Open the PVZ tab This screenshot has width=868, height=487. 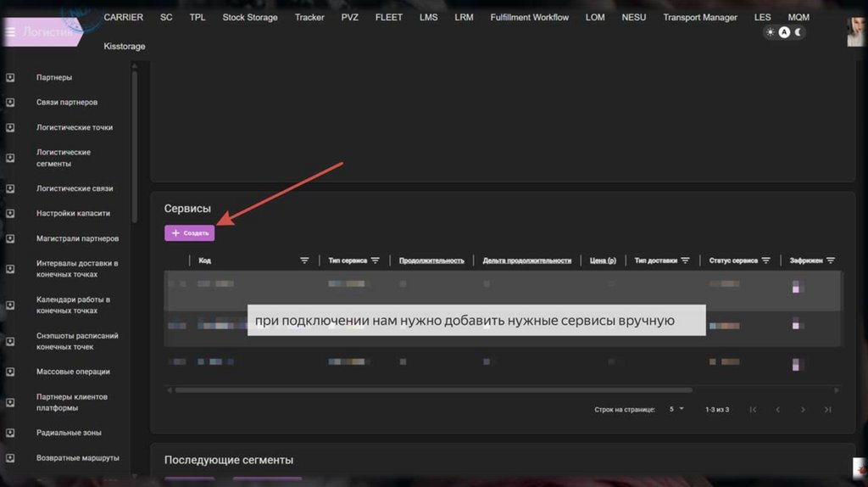click(349, 17)
